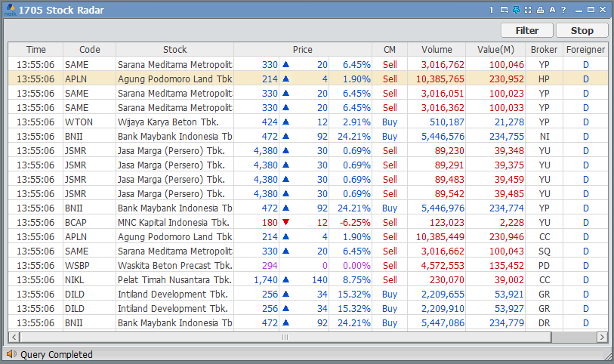Toggle the cyan pin window icon
Image resolution: width=614 pixels, height=364 pixels.
click(x=516, y=10)
